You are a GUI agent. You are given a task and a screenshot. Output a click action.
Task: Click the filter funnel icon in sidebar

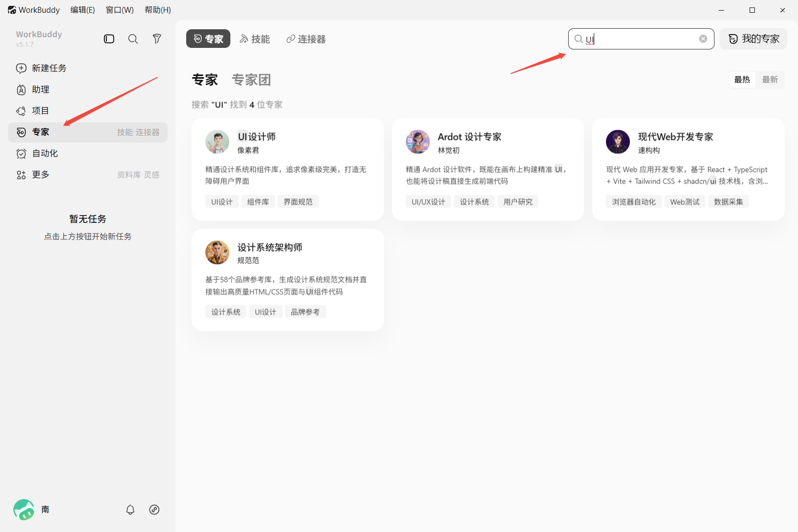coord(157,39)
